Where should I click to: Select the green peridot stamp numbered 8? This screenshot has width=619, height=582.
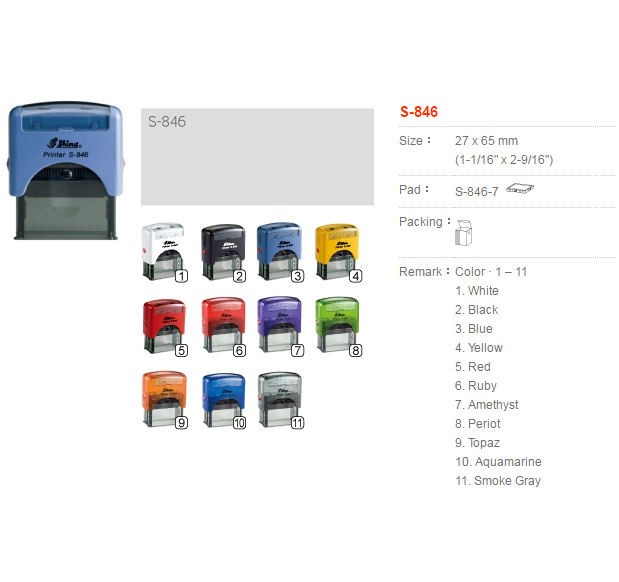click(339, 327)
